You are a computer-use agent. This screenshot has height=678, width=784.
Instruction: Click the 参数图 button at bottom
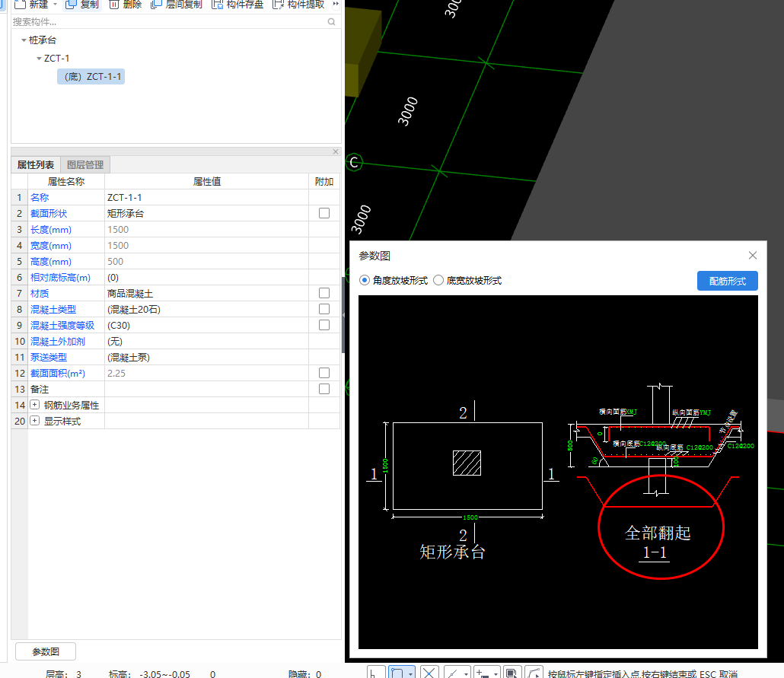point(46,651)
